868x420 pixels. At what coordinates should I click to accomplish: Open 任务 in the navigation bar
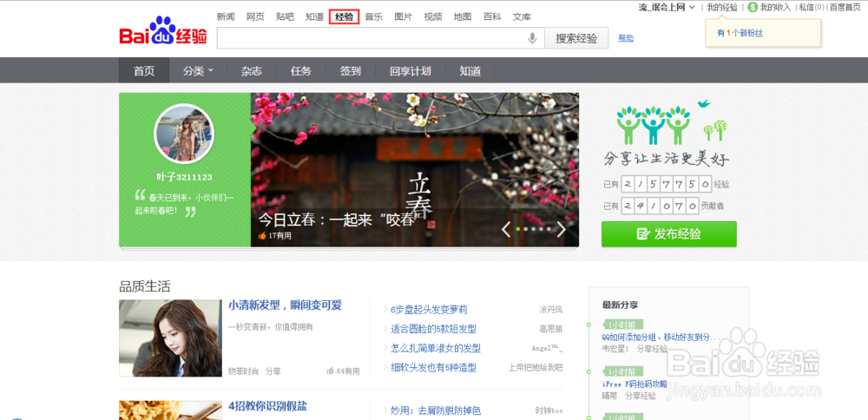(300, 71)
